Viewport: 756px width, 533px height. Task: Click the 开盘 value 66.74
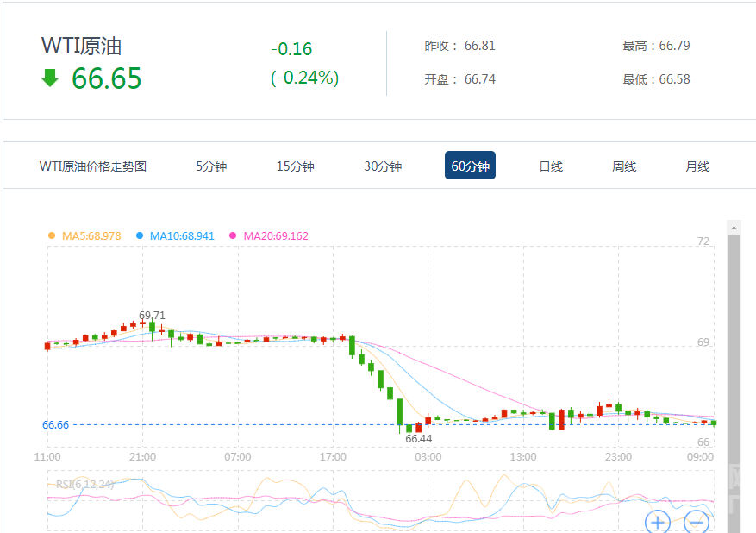coord(480,79)
